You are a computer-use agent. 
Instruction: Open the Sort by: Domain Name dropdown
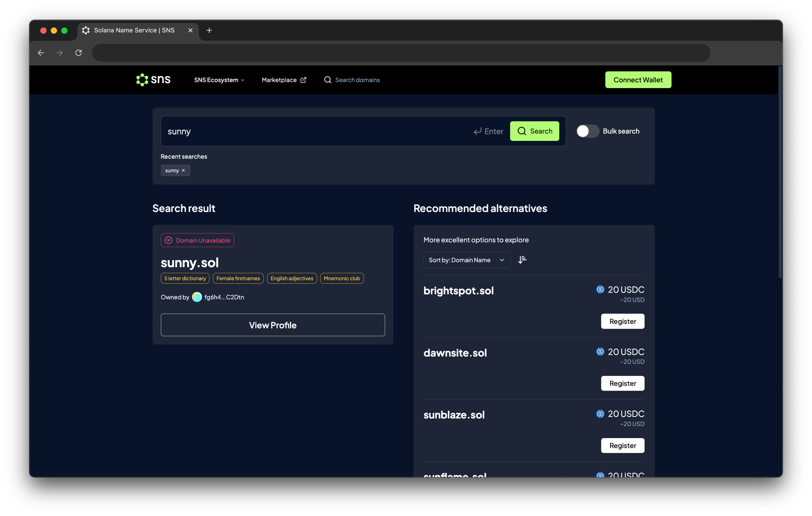tap(466, 260)
